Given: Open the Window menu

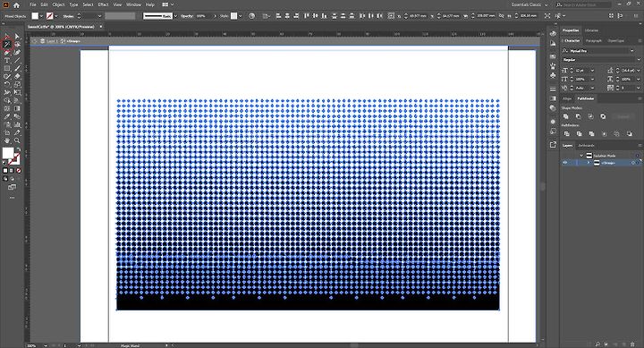Looking at the screenshot, I should pos(133,5).
